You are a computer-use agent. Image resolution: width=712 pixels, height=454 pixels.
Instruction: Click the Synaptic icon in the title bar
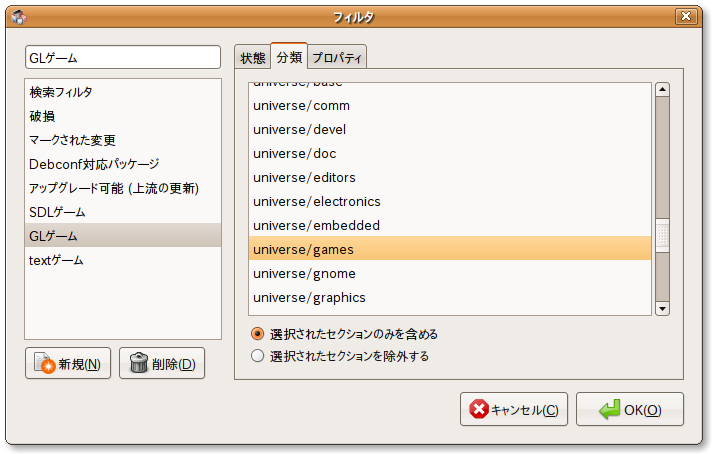(x=19, y=17)
